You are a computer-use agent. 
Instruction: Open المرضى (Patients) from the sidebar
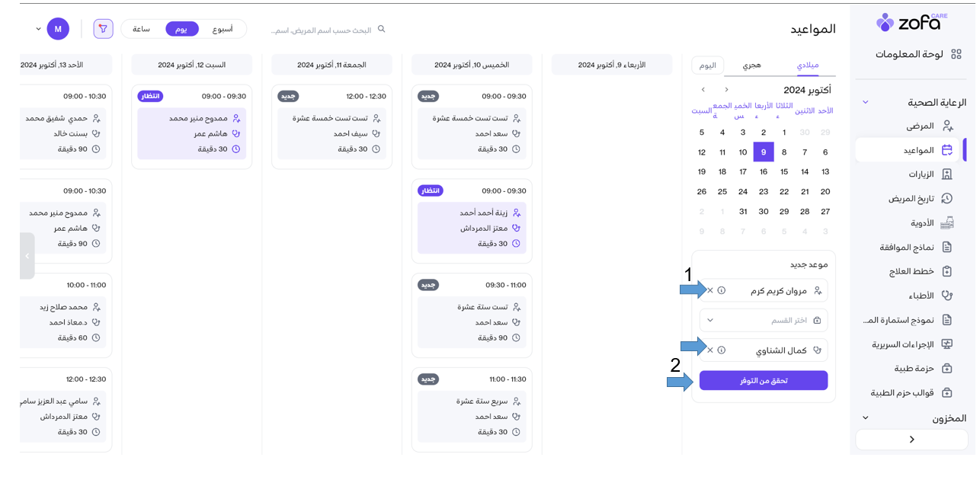(920, 126)
